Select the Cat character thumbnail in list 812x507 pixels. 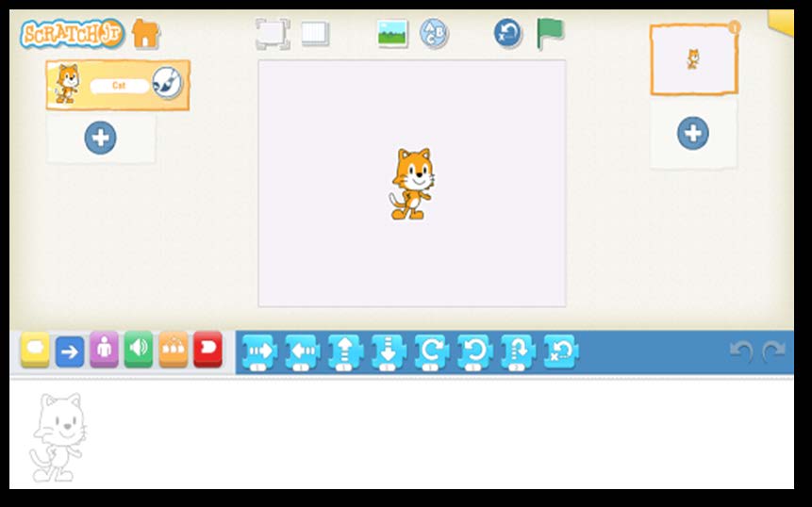pos(67,84)
